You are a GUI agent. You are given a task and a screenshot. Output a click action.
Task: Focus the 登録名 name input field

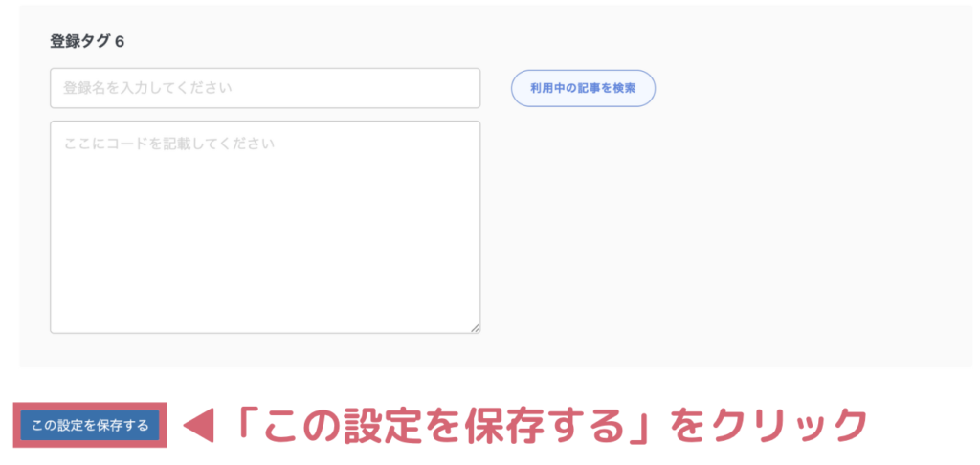(x=265, y=88)
